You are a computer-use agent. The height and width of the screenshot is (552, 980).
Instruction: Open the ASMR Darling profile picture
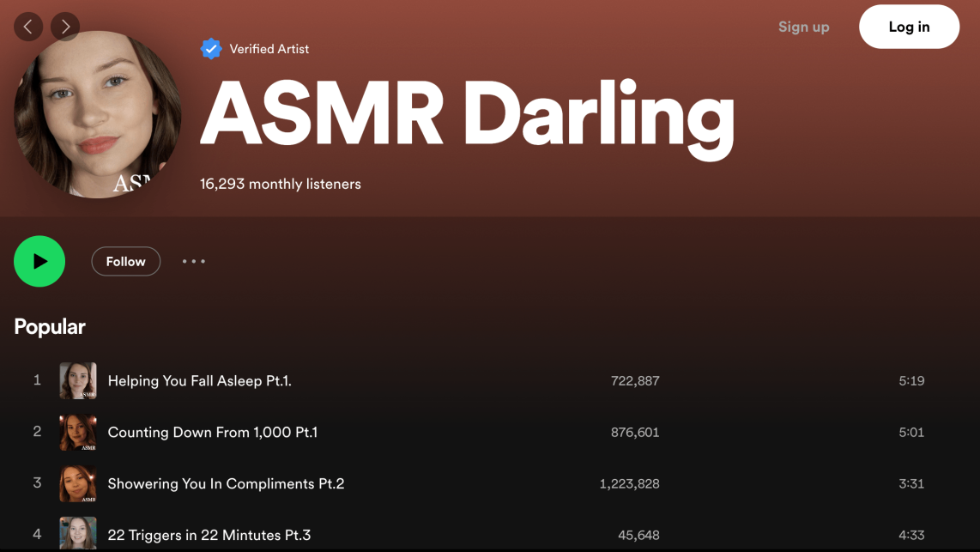coord(97,114)
